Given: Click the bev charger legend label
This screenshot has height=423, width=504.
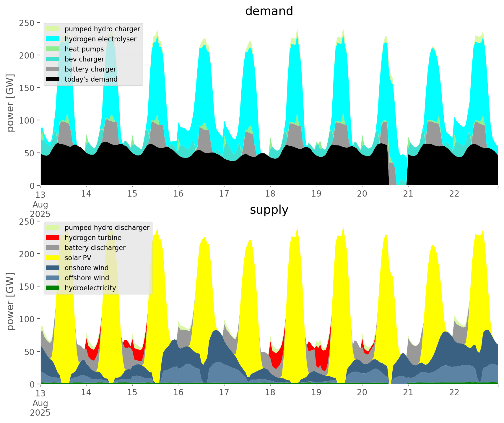Looking at the screenshot, I should pos(84,59).
